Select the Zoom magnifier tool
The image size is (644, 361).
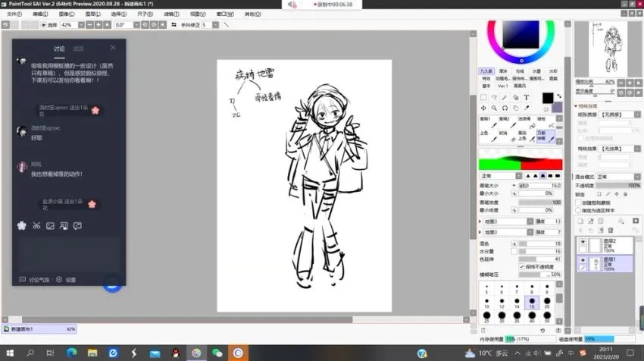(494, 108)
